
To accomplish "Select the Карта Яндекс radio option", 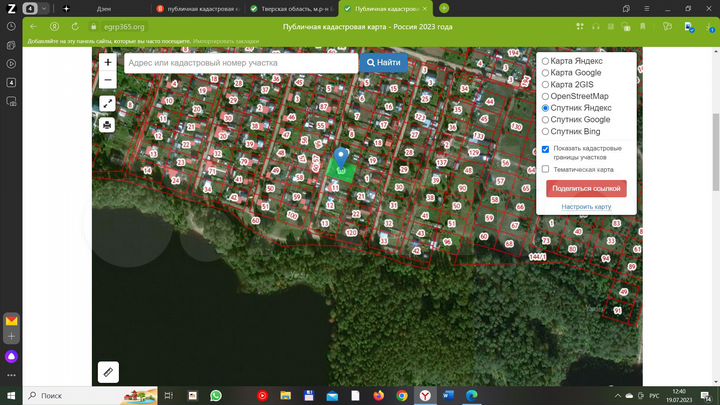I will tap(545, 61).
